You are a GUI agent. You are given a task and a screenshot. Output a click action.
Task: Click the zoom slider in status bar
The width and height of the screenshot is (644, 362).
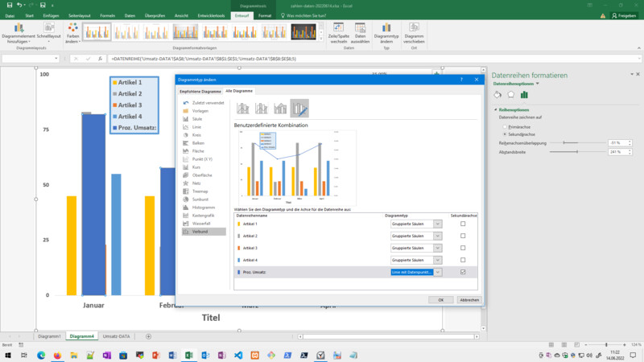tap(606, 345)
